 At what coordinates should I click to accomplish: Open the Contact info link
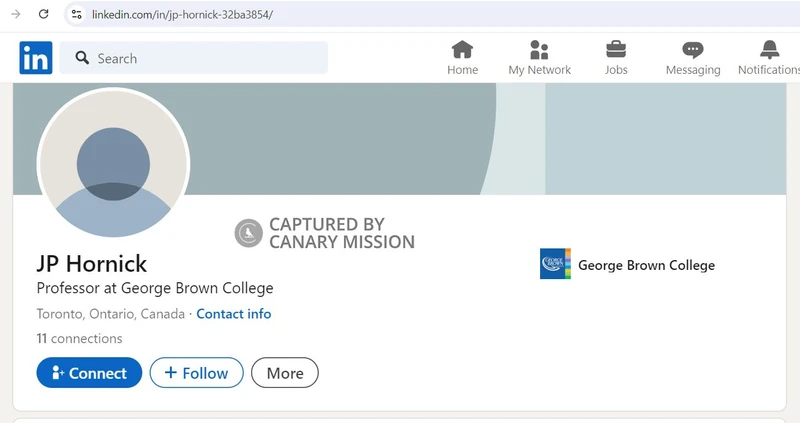click(x=234, y=314)
